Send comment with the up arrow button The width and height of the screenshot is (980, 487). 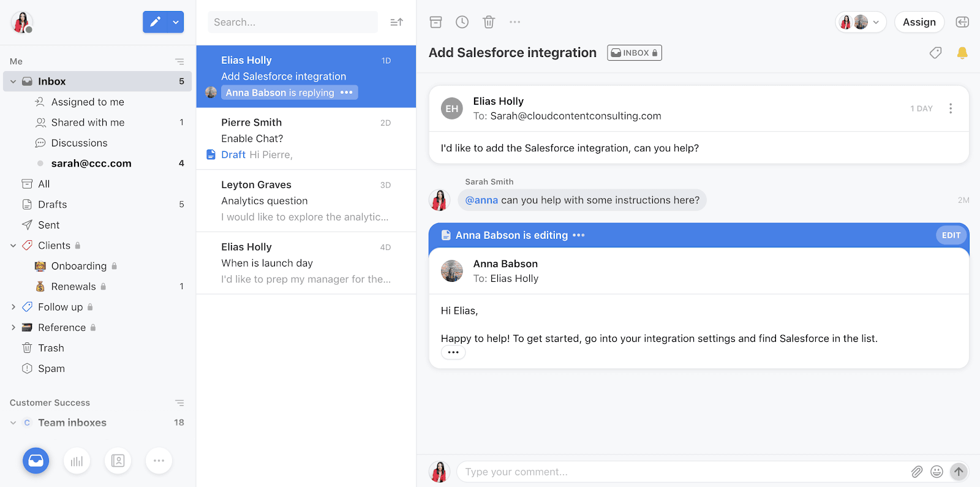click(x=959, y=472)
